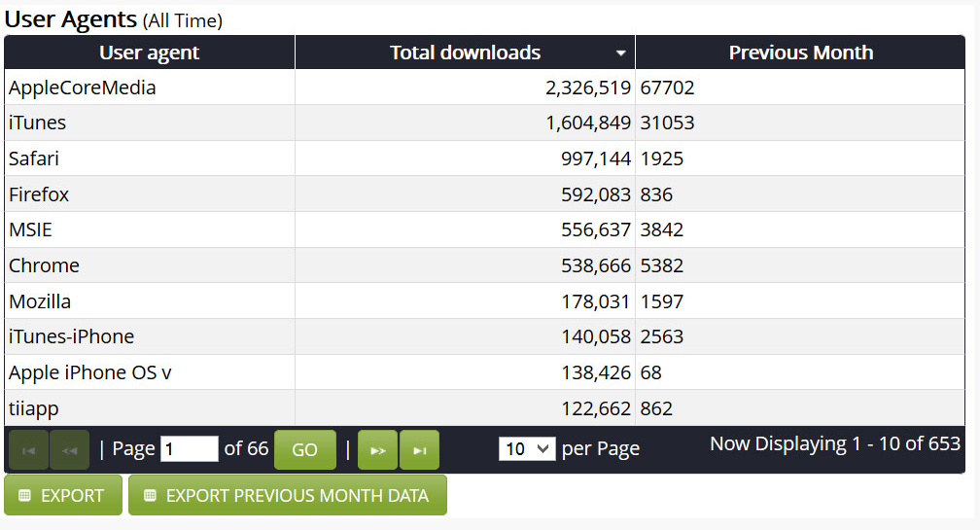Jump to the last page of results
980x530 pixels.
pos(419,450)
